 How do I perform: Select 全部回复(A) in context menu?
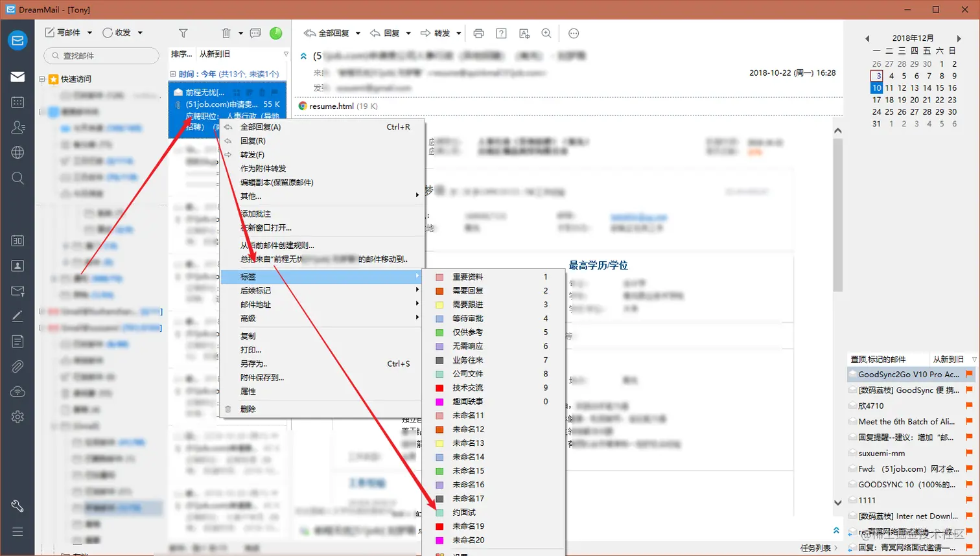323,127
